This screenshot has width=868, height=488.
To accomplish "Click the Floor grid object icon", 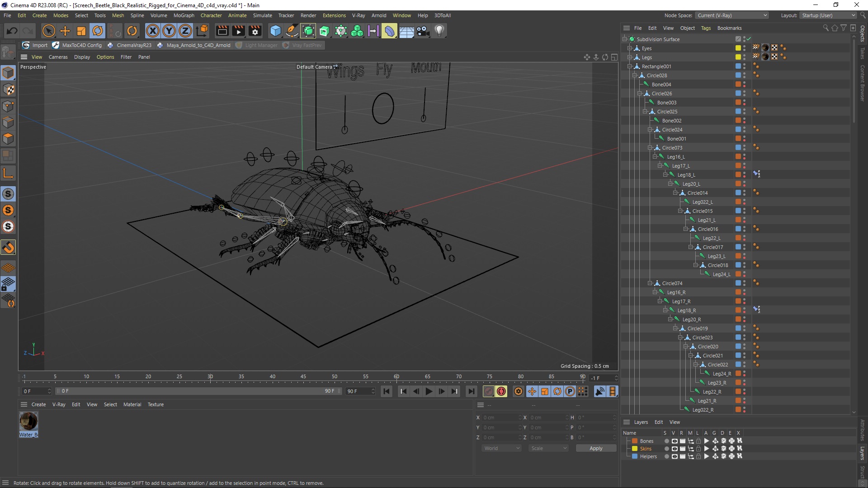I will [406, 31].
